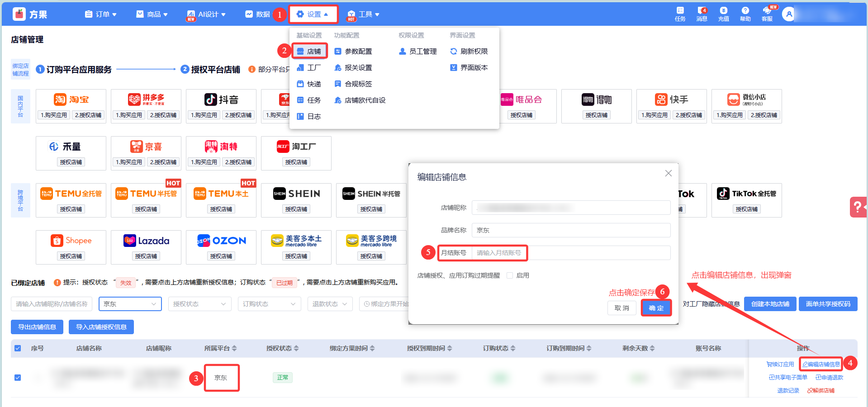Select 刷新权限 in the settings menu
The height and width of the screenshot is (407, 868).
(469, 51)
